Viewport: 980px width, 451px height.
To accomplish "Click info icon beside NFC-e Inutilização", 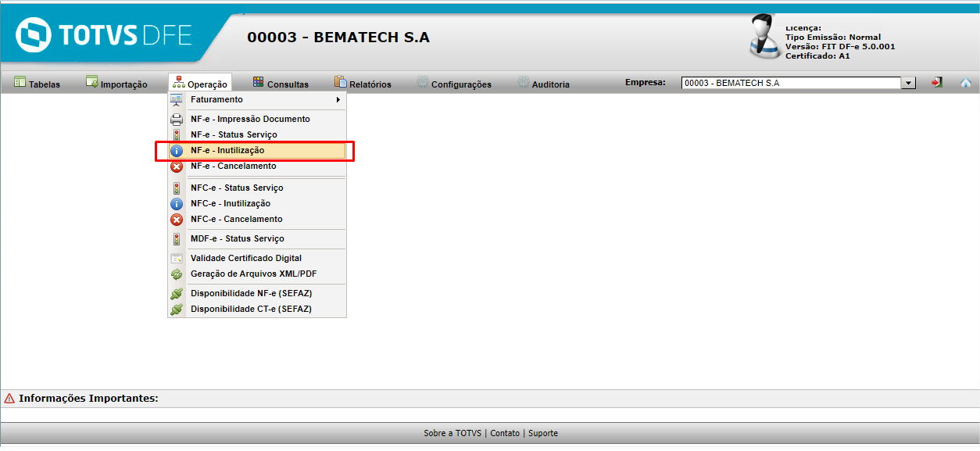I will (x=176, y=204).
